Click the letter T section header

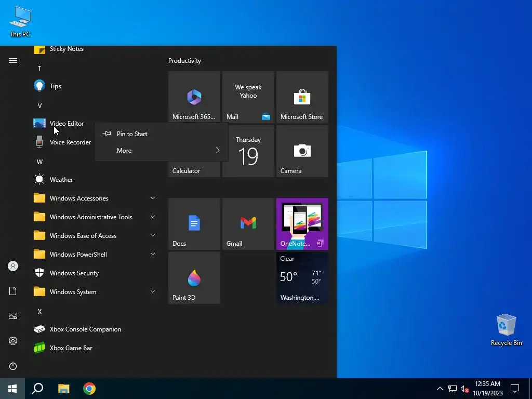click(x=39, y=69)
